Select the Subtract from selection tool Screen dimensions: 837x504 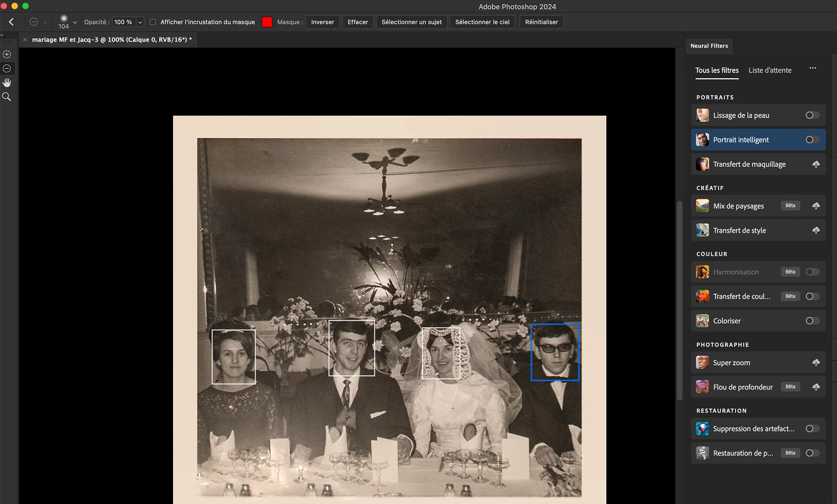[7, 68]
